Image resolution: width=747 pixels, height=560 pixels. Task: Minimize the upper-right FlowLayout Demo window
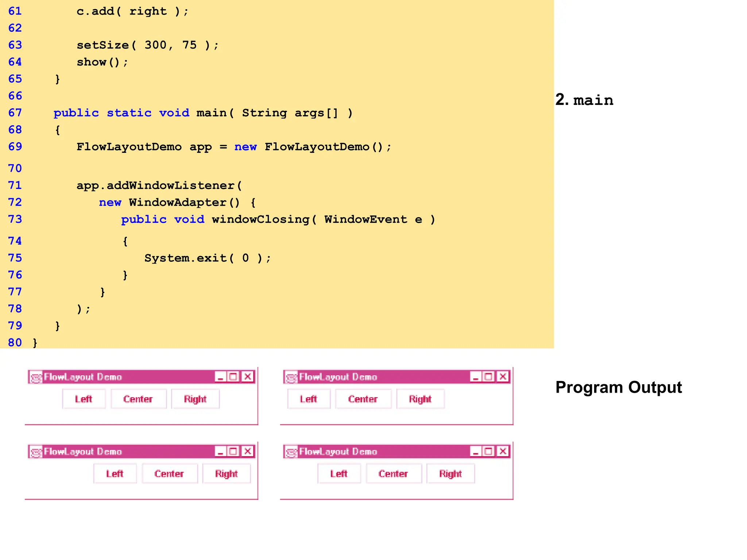(x=476, y=377)
